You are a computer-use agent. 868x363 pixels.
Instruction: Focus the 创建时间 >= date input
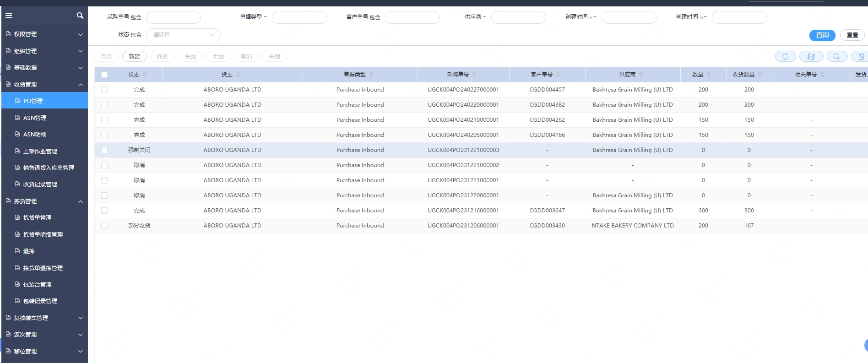629,17
